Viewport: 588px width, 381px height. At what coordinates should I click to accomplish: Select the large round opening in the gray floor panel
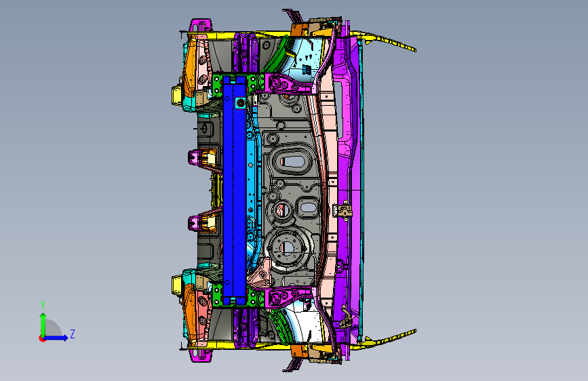pos(288,248)
